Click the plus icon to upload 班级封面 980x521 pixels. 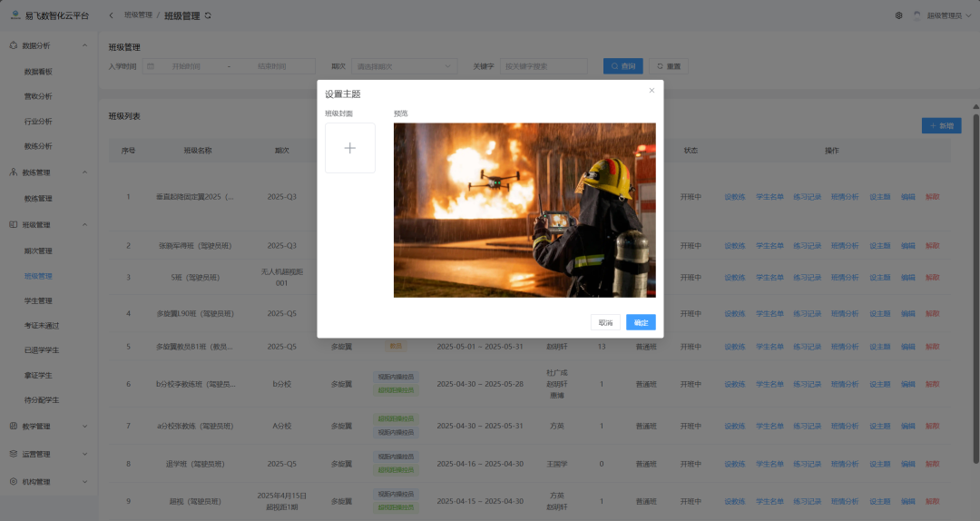coord(350,148)
